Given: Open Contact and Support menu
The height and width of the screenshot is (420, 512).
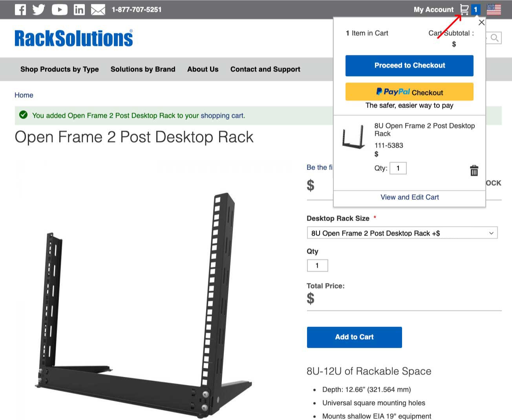Looking at the screenshot, I should [265, 69].
